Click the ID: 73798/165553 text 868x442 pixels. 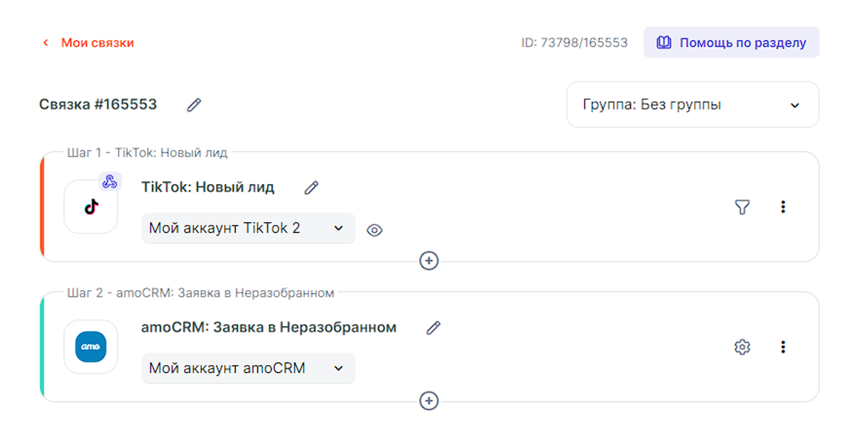[574, 43]
